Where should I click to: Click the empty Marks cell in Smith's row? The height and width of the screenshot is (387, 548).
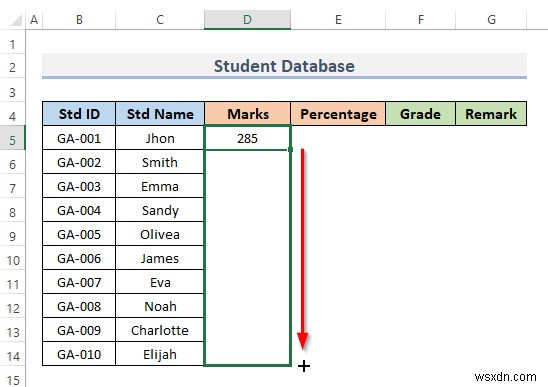[247, 162]
